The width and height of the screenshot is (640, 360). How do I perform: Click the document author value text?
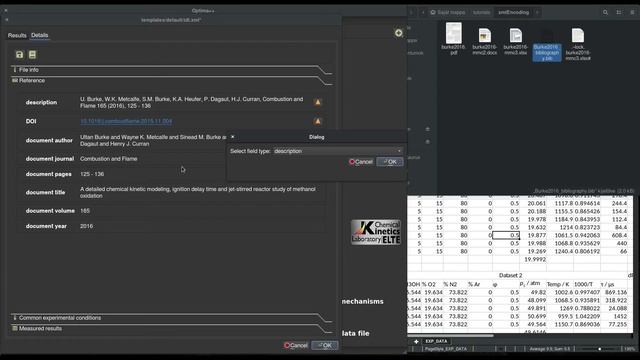[x=153, y=140]
